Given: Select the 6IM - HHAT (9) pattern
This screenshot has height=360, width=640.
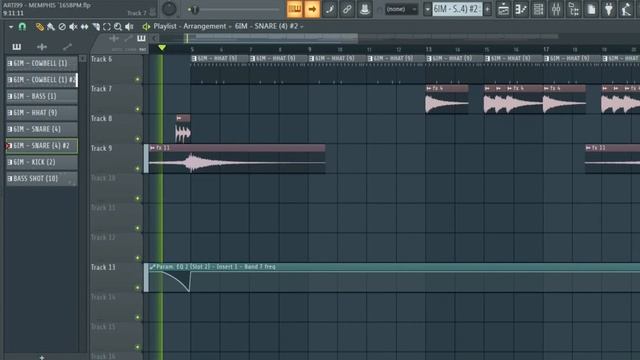Looking at the screenshot, I should click(42, 113).
